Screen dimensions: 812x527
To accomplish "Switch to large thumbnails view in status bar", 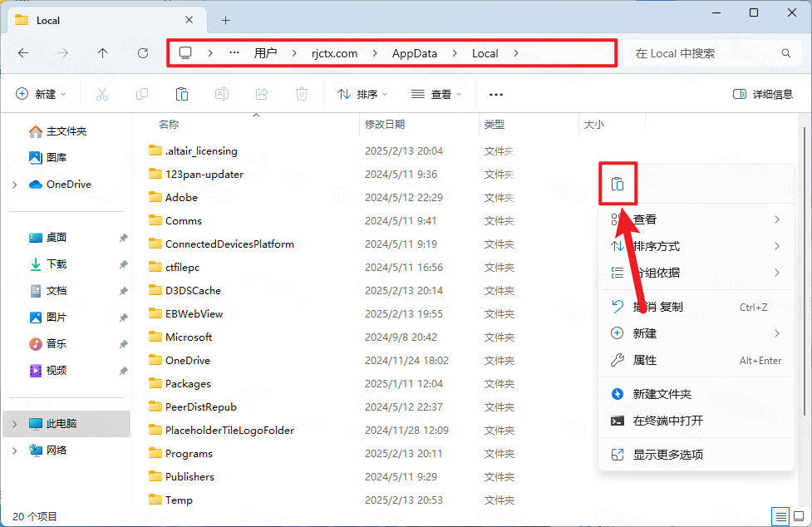I will coord(799,516).
